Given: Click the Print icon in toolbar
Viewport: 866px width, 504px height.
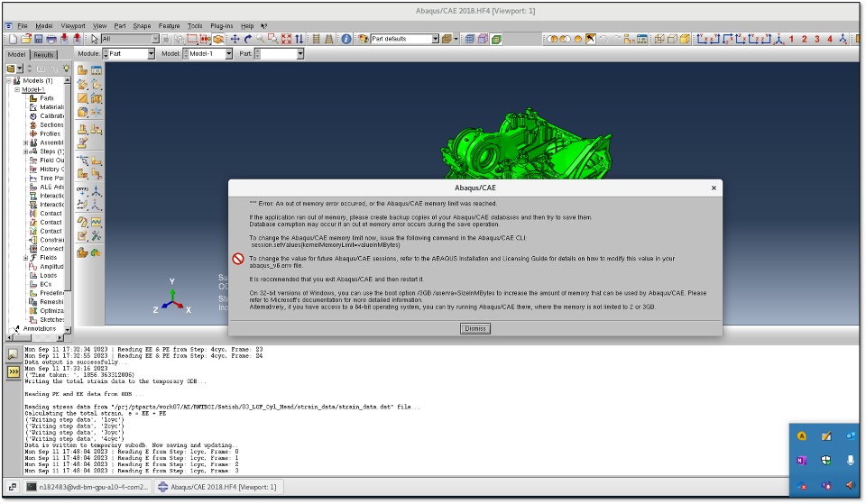Looking at the screenshot, I should 51,39.
